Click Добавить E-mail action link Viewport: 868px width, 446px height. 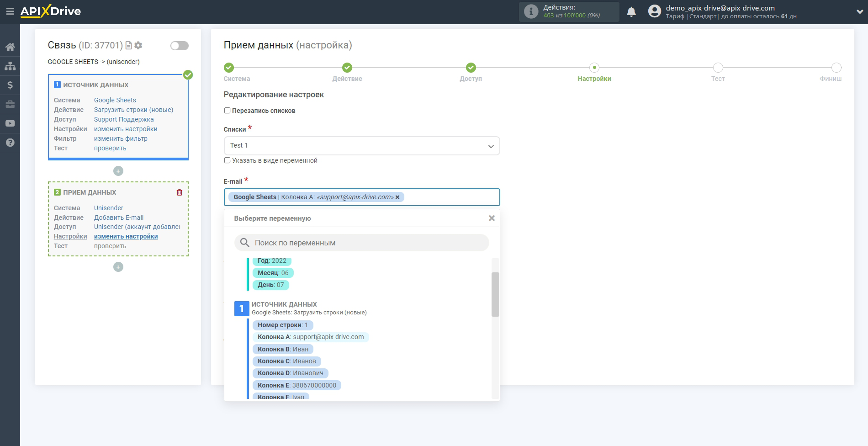pos(119,218)
